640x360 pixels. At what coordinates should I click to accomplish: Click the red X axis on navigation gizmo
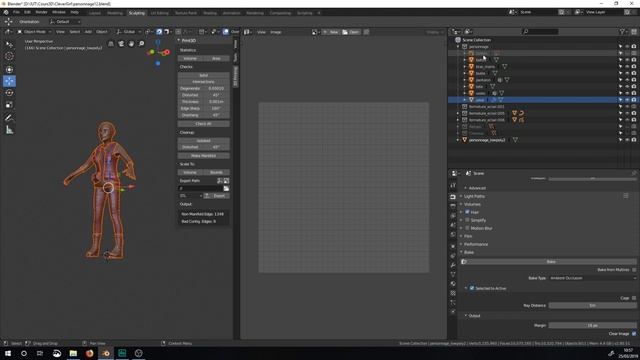[x=167, y=52]
